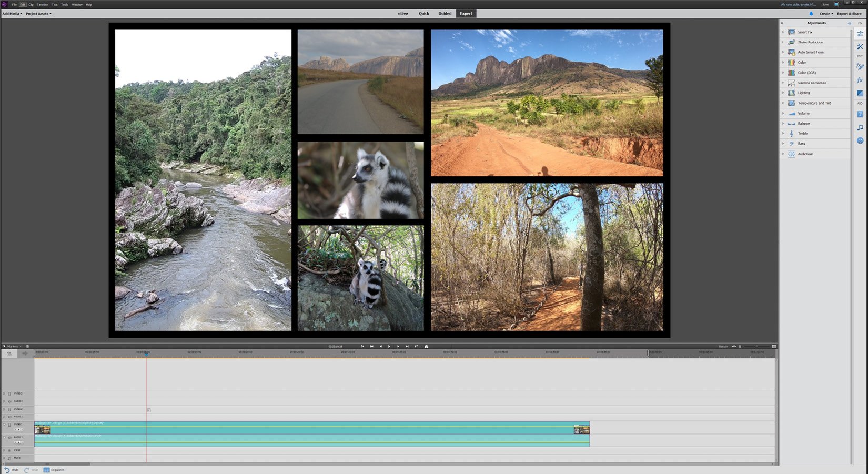The image size is (868, 474).
Task: Open the Markers dropdown
Action: [14, 346]
